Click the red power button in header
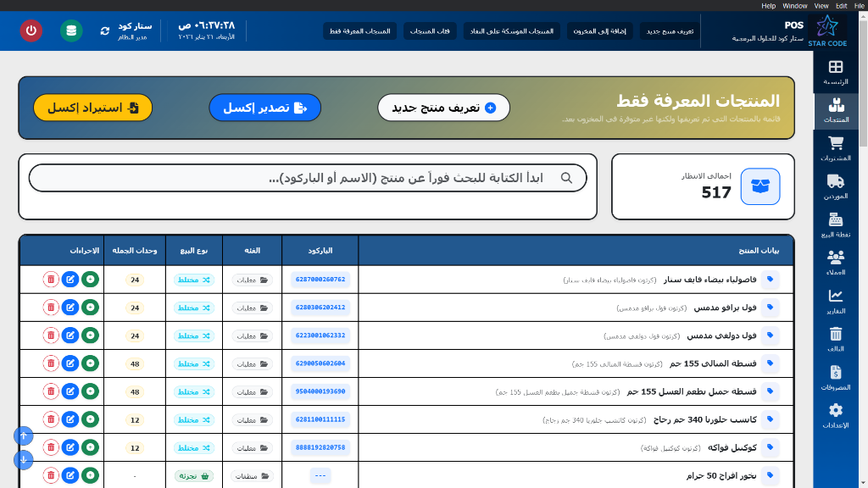Viewport: 868px width, 488px height. click(31, 30)
